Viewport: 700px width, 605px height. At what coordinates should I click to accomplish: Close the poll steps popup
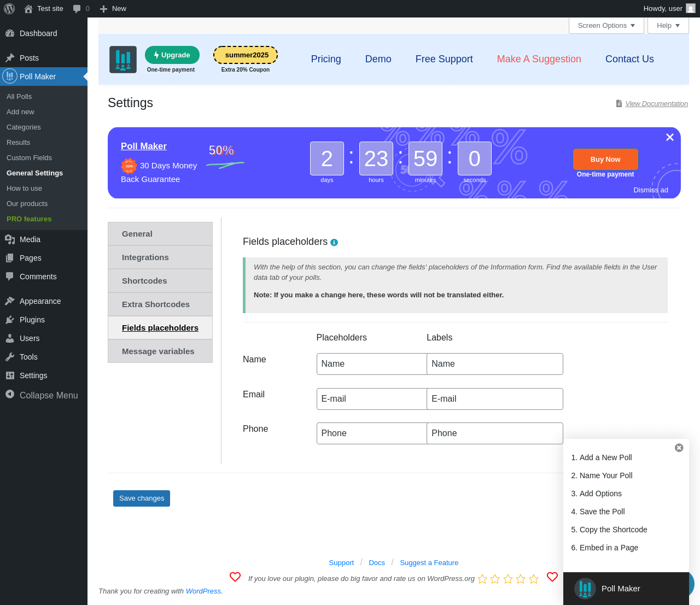tap(679, 448)
